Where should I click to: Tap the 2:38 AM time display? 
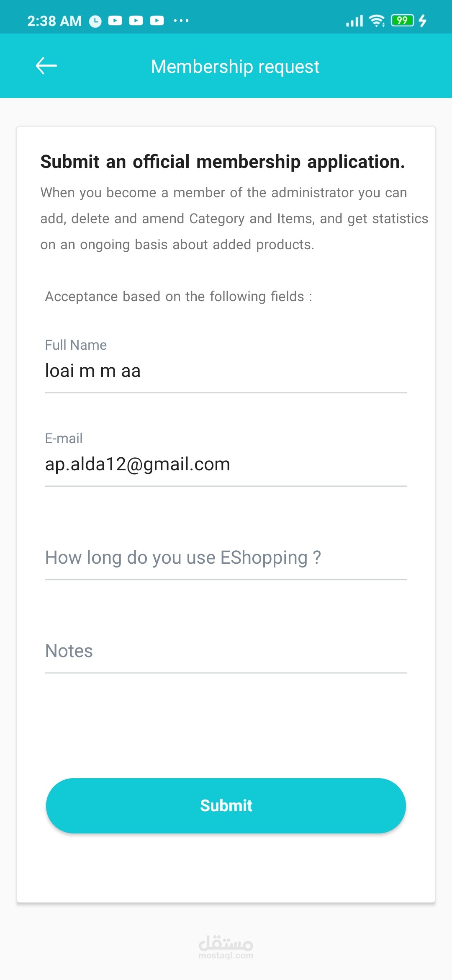[54, 21]
